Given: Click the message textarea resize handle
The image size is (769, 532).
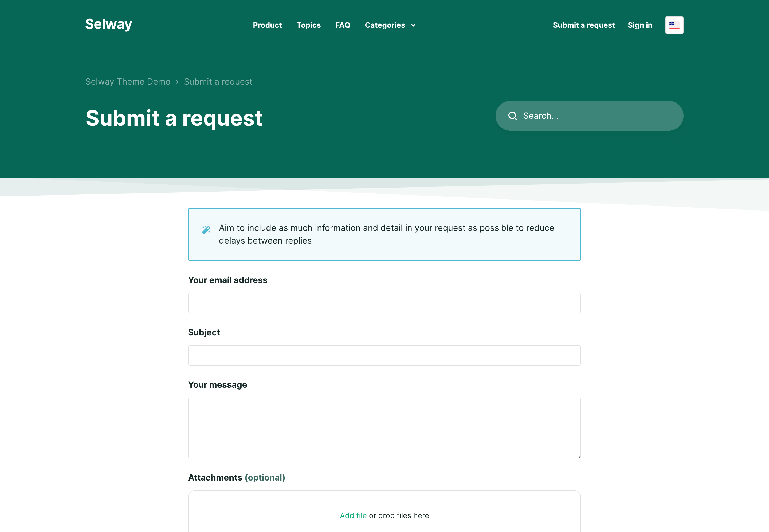Looking at the screenshot, I should 579,456.
